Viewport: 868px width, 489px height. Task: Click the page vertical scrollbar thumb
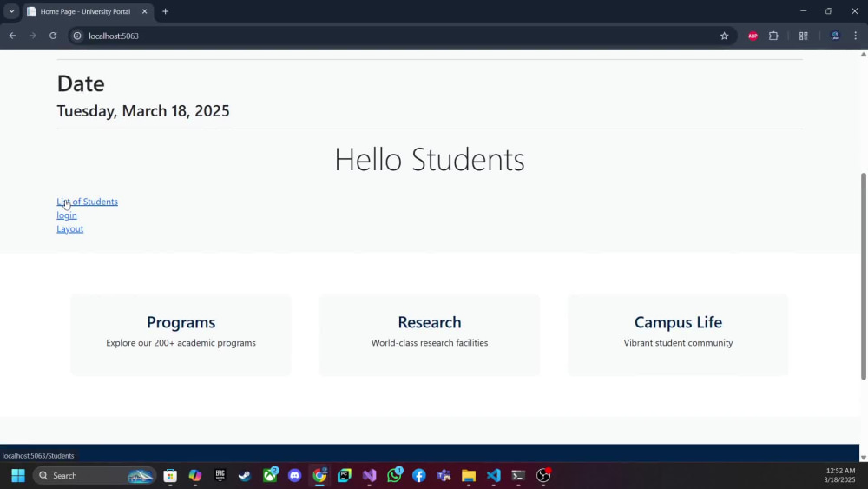pyautogui.click(x=863, y=277)
